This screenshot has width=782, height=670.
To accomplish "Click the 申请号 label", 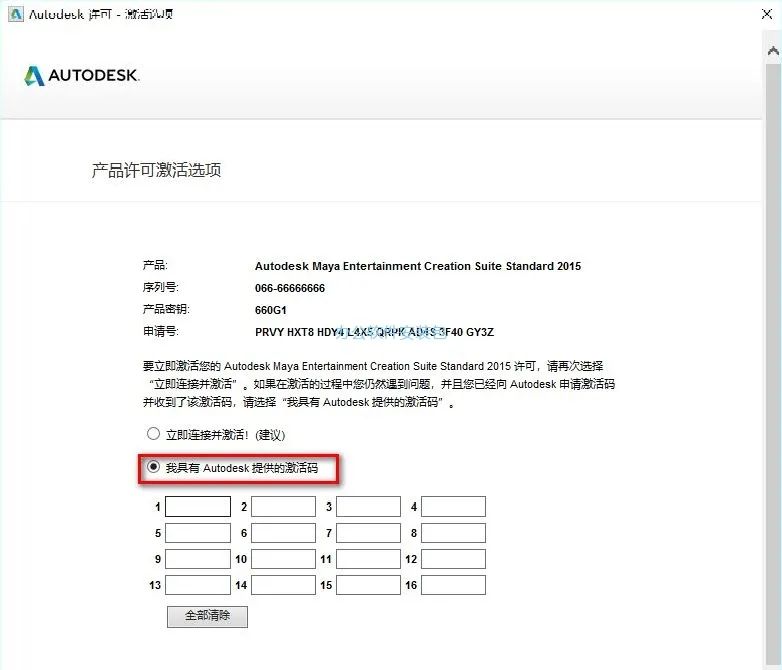I will pos(161,331).
